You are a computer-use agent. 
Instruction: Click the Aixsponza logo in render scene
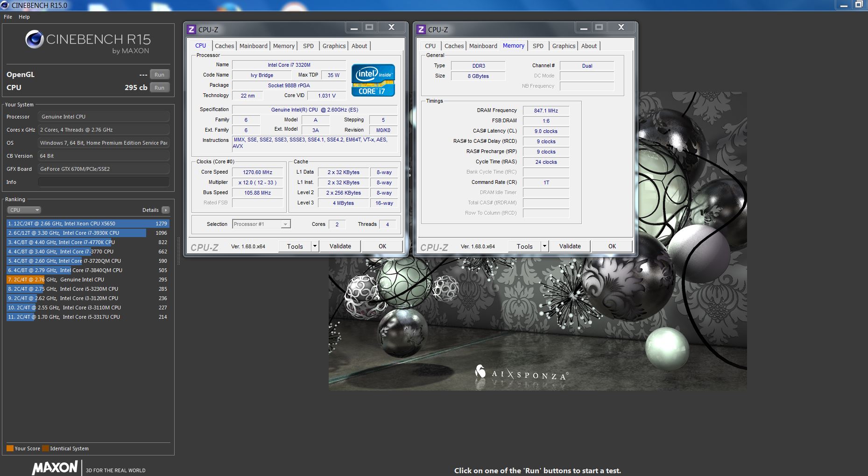[522, 373]
